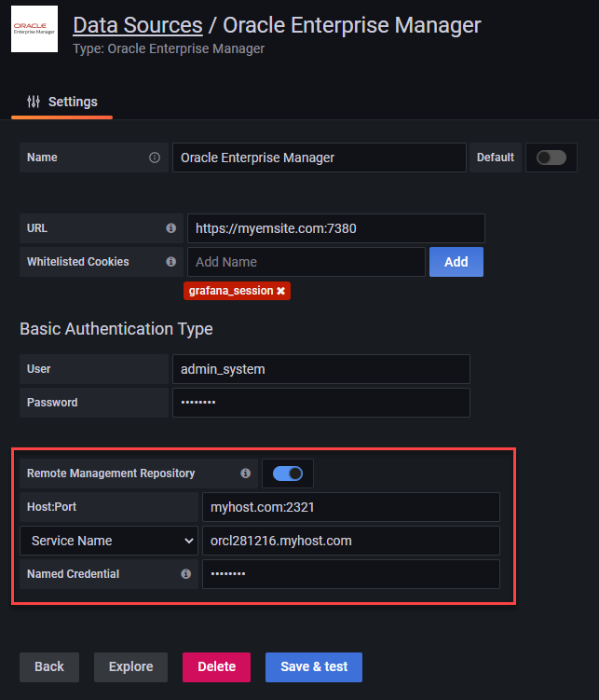Click the 'Whitelisted Cookies' label
The height and width of the screenshot is (700, 599).
click(77, 262)
